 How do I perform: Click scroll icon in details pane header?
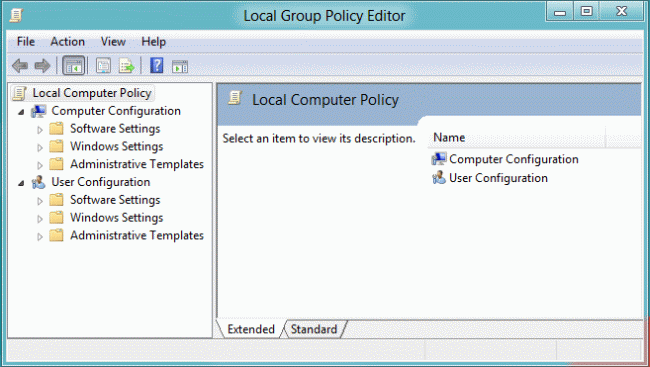pos(235,98)
